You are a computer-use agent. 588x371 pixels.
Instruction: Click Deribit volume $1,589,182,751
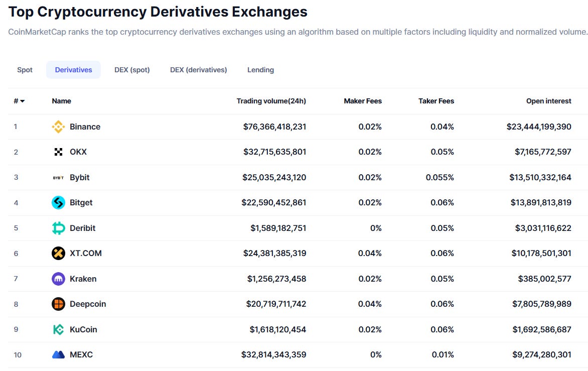(278, 228)
